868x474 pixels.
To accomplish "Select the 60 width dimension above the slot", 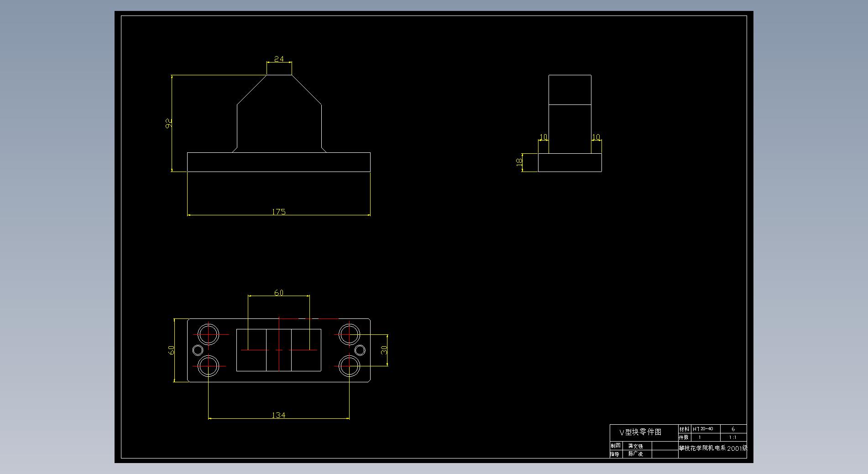I will pos(279,293).
